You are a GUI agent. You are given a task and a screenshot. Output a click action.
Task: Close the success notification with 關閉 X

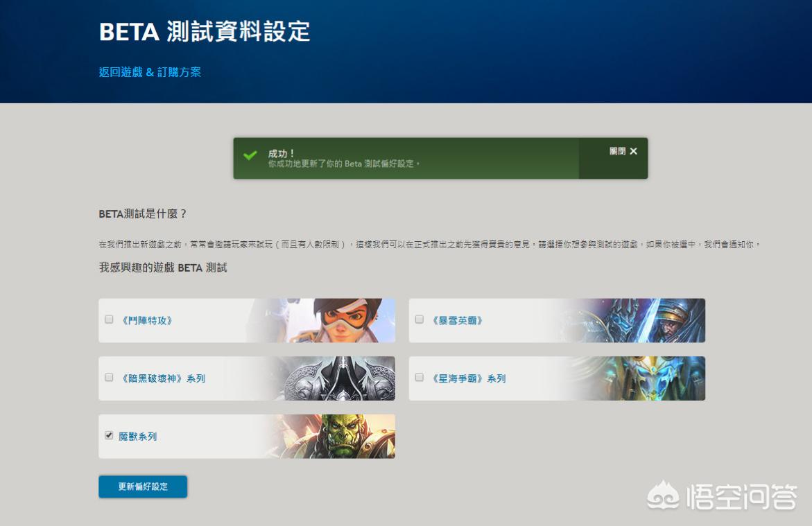[x=623, y=151]
